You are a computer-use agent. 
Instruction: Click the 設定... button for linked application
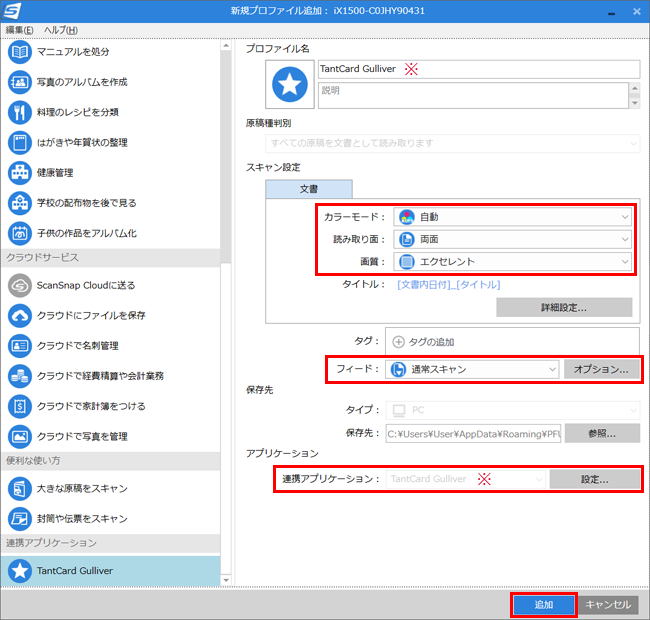coord(595,479)
